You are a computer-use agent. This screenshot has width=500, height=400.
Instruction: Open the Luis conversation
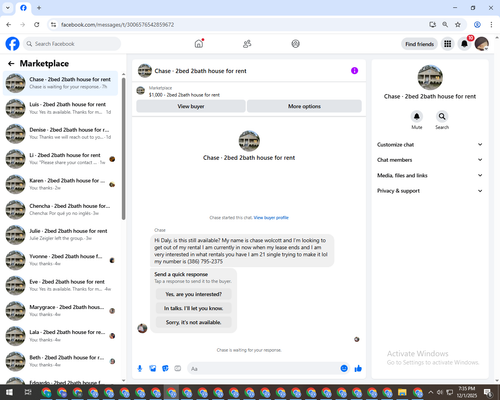click(60, 108)
